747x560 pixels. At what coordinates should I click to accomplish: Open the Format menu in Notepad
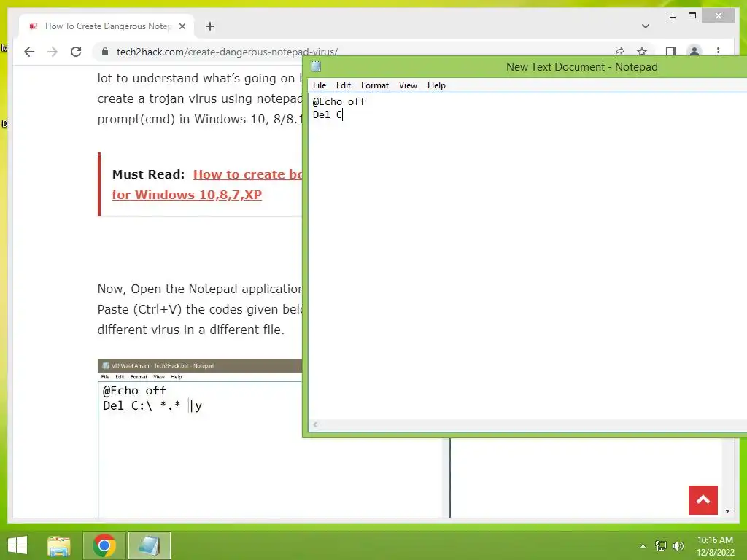[x=375, y=85]
